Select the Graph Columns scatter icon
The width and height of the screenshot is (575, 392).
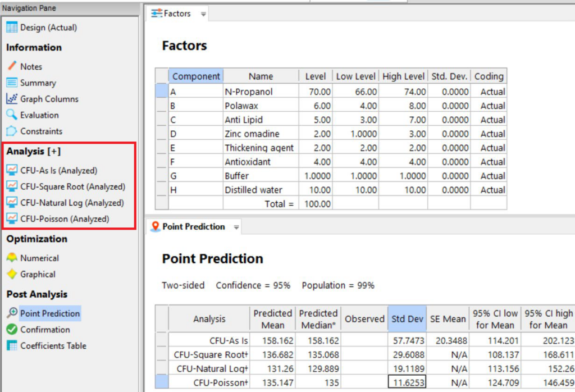[x=12, y=99]
